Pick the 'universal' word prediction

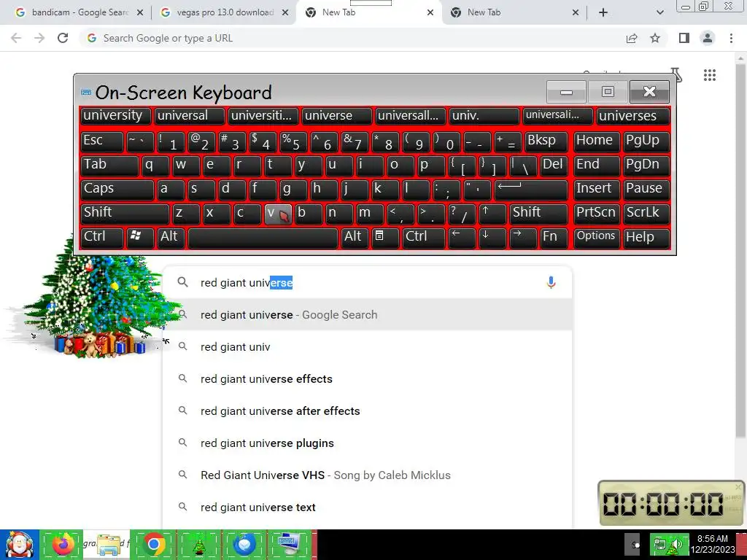pos(190,116)
